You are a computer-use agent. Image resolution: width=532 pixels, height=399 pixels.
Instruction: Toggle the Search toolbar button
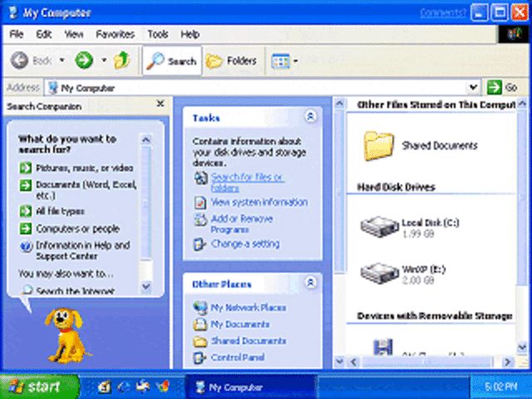[172, 61]
